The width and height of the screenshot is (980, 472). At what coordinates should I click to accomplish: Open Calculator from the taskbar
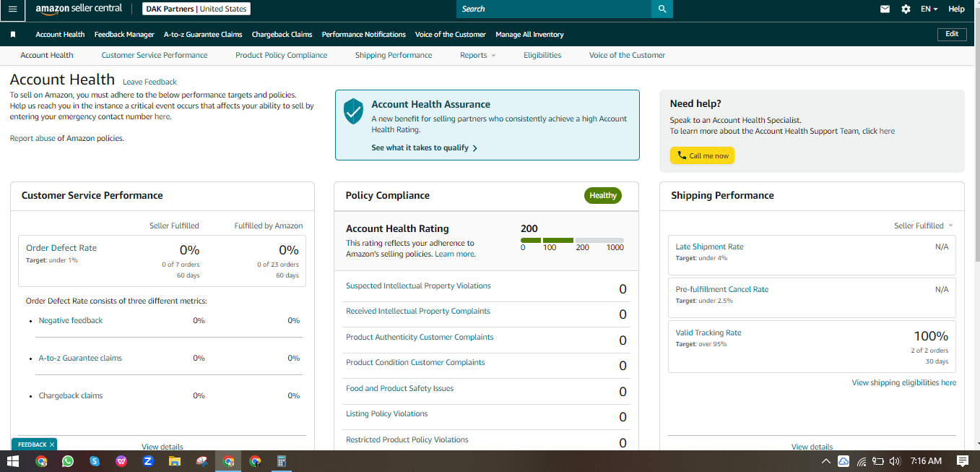click(282, 461)
